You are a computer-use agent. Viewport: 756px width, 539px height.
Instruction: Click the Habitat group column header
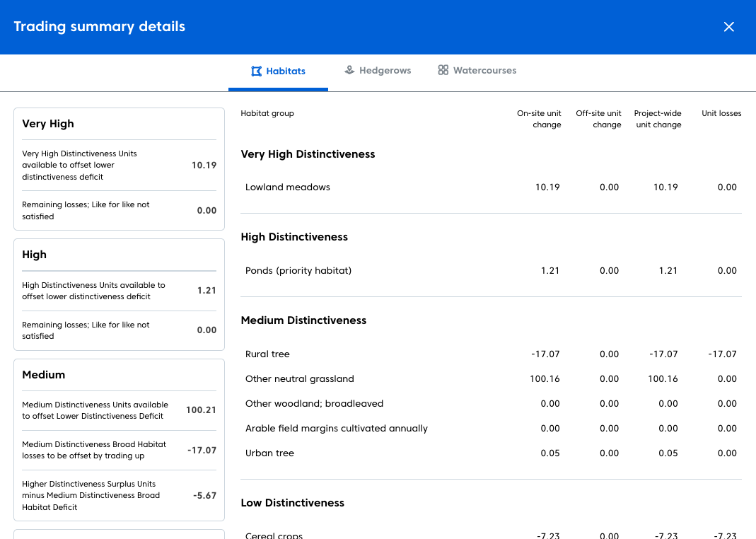[x=267, y=113]
